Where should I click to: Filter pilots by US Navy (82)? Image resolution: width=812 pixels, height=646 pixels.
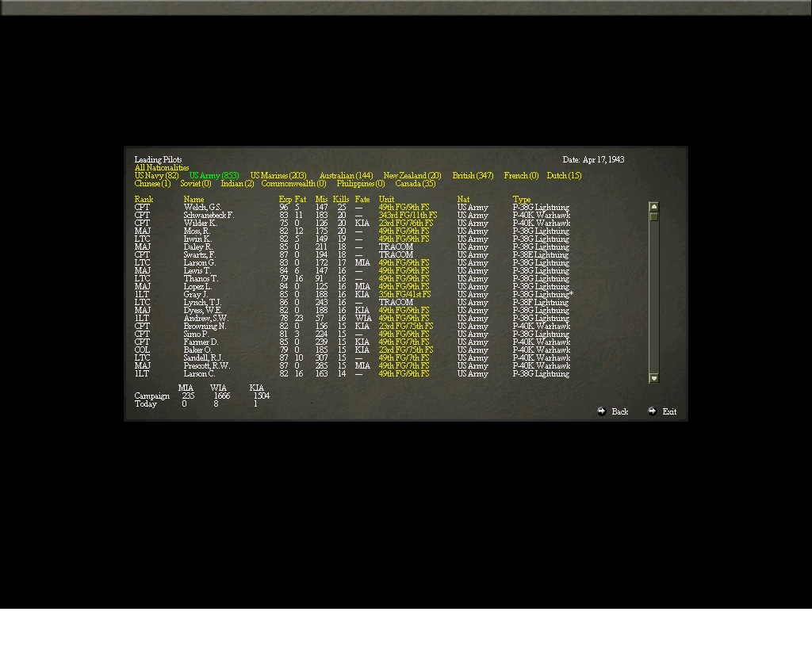[156, 175]
